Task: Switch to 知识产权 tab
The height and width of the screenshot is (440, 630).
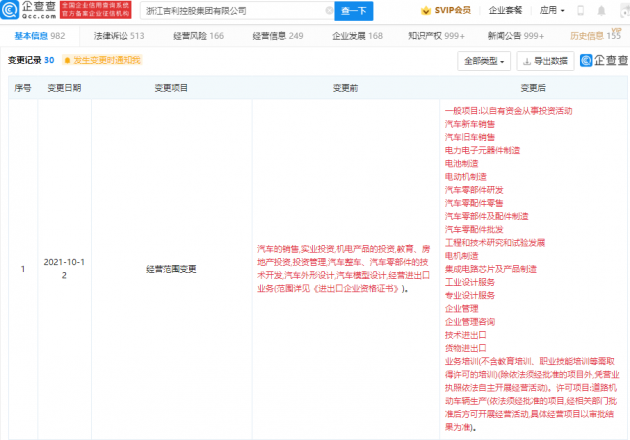Action: pos(436,36)
